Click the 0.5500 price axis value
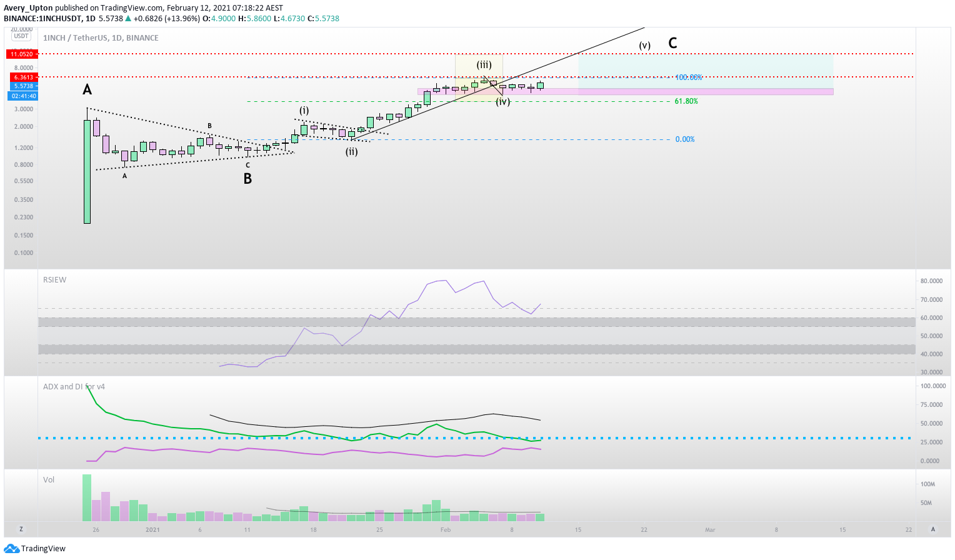Viewport: 955px width, 560px height. 24,181
